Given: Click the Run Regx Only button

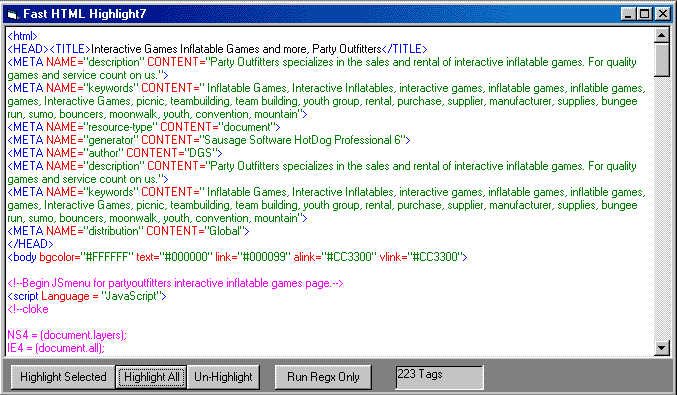Looking at the screenshot, I should coord(323,377).
